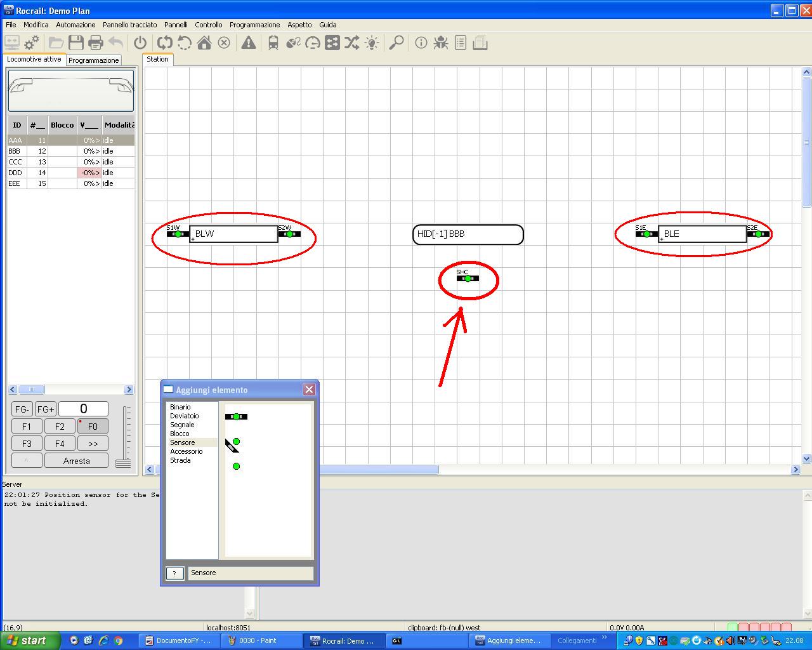The width and height of the screenshot is (812, 650).
Task: Click the plan's horizontal scrollbar right arrow
Action: 796,469
